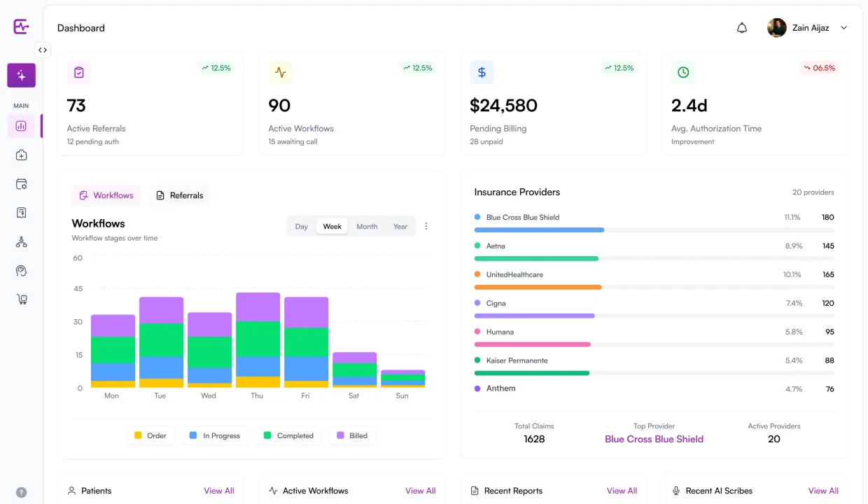The image size is (868, 504).
Task: Click the Blue Cross Blue Shield progress bar
Action: point(654,230)
